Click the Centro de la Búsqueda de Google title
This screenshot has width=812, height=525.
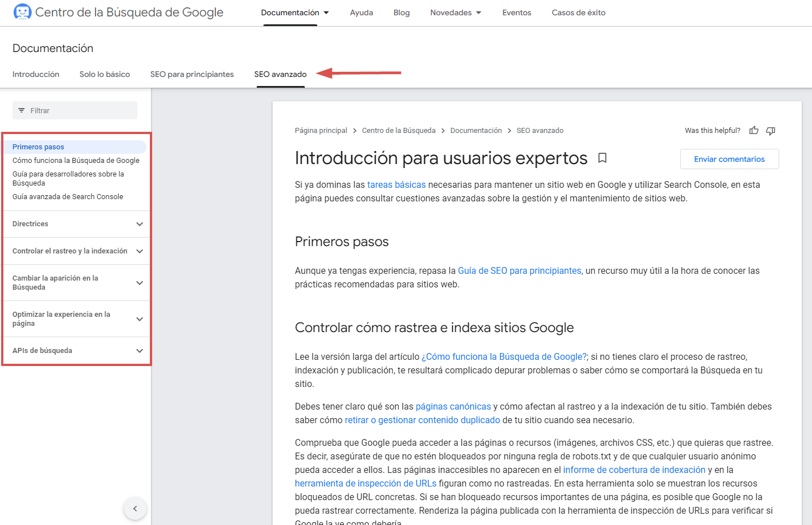(x=129, y=12)
